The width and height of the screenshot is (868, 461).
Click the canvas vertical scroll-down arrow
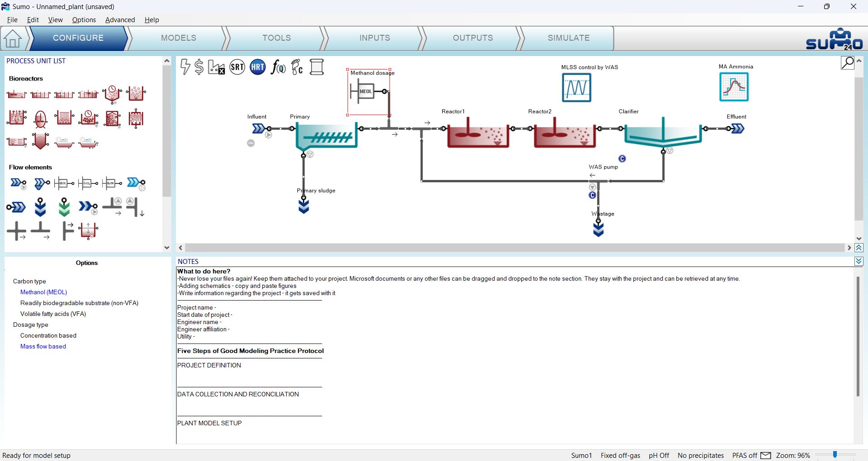(x=859, y=239)
